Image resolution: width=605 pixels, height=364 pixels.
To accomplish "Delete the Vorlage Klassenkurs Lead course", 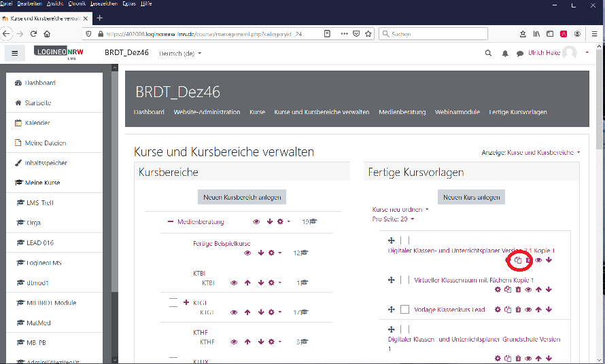I will (518, 310).
